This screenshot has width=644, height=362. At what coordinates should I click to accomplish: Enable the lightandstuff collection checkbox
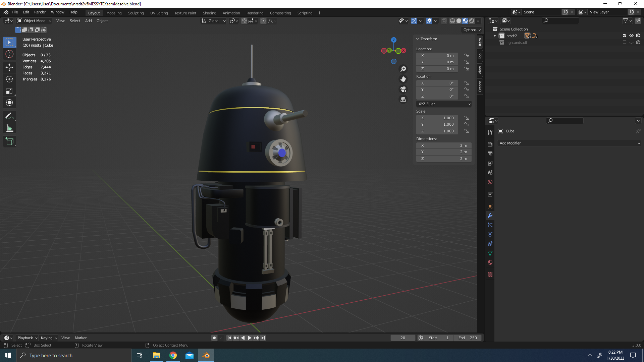click(x=625, y=43)
